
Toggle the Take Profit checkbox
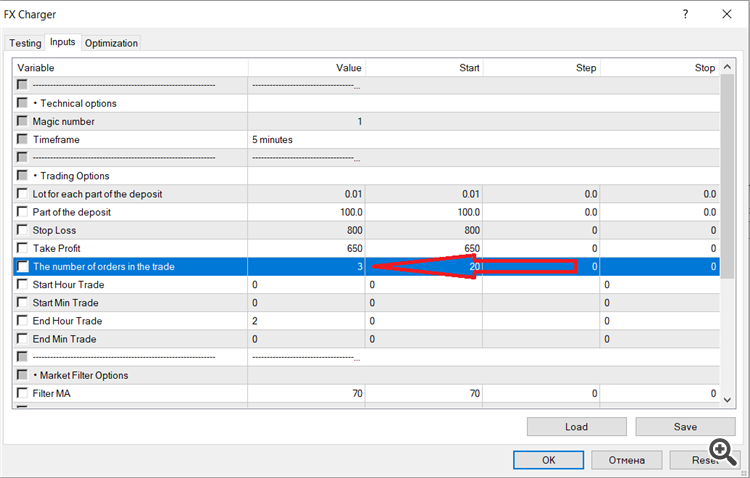tap(22, 248)
